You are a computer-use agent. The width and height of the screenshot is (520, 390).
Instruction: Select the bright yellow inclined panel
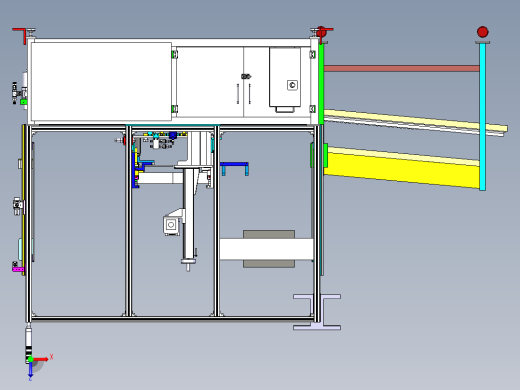click(402, 170)
